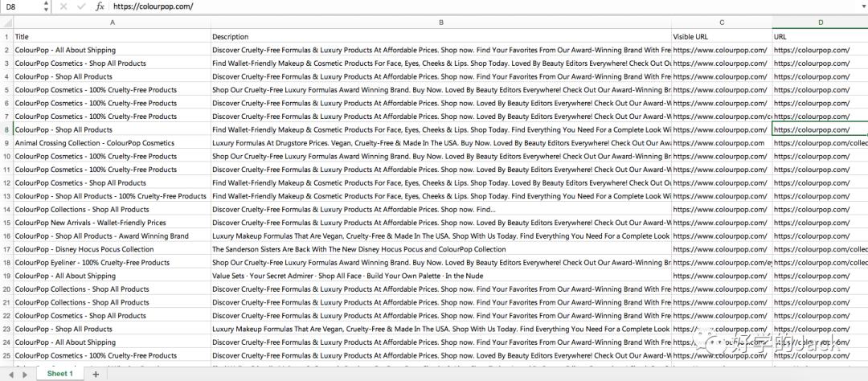Image resolution: width=868 pixels, height=381 pixels.
Task: Switch to the Sheet 1 tab
Action: point(60,374)
